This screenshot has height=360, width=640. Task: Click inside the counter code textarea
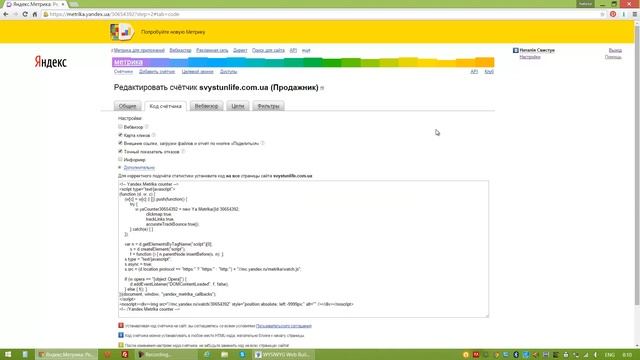(303, 249)
